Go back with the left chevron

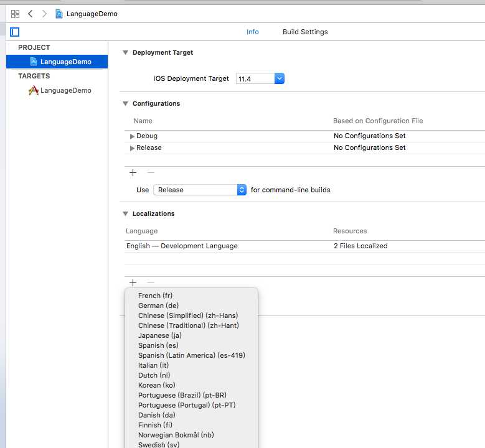point(31,14)
